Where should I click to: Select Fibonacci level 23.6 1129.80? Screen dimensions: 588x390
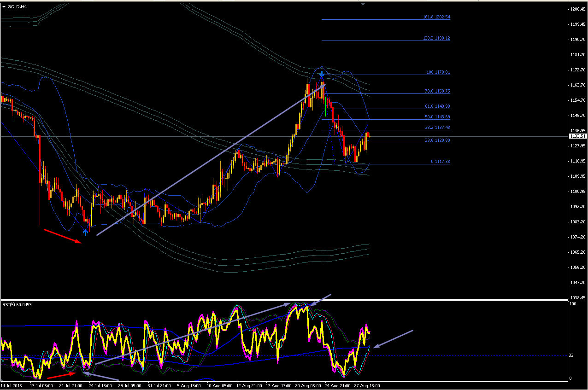(437, 140)
